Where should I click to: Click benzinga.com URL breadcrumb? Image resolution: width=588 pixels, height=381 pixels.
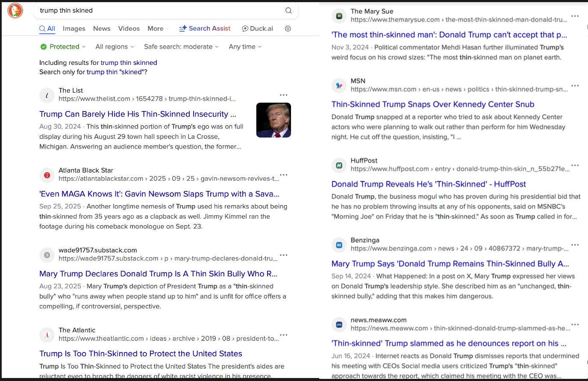pyautogui.click(x=459, y=249)
